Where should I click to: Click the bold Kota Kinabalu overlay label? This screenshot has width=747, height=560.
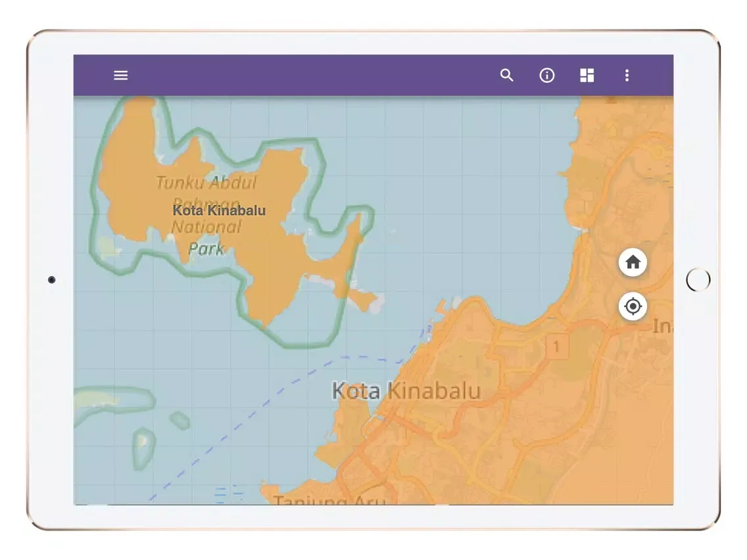pyautogui.click(x=219, y=210)
